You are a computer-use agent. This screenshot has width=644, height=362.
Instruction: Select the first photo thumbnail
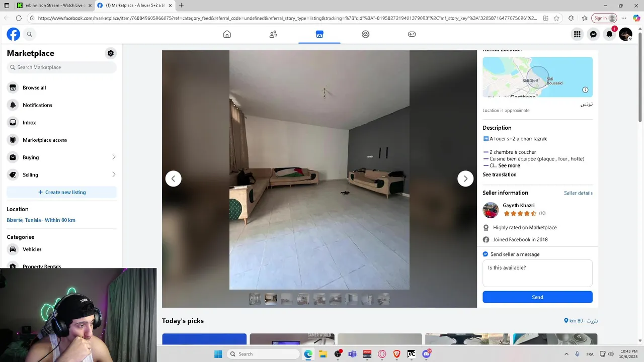[x=255, y=299]
